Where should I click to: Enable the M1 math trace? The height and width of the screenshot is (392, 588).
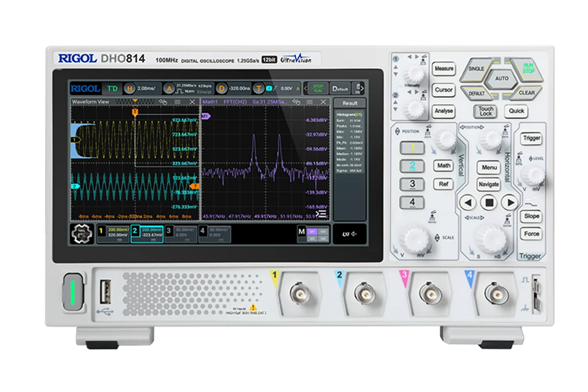(313, 230)
